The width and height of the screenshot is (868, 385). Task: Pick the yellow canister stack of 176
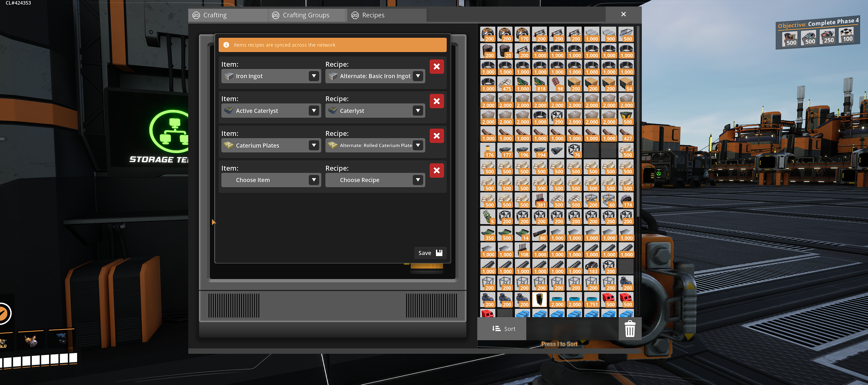tap(488, 150)
